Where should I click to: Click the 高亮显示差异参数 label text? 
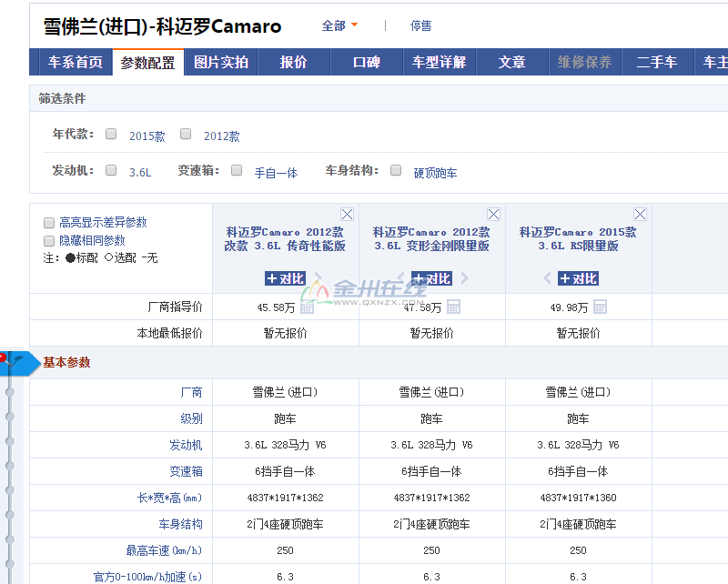coord(103,222)
